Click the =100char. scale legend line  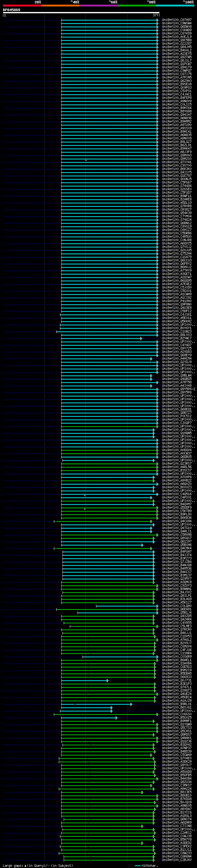coord(137,866)
